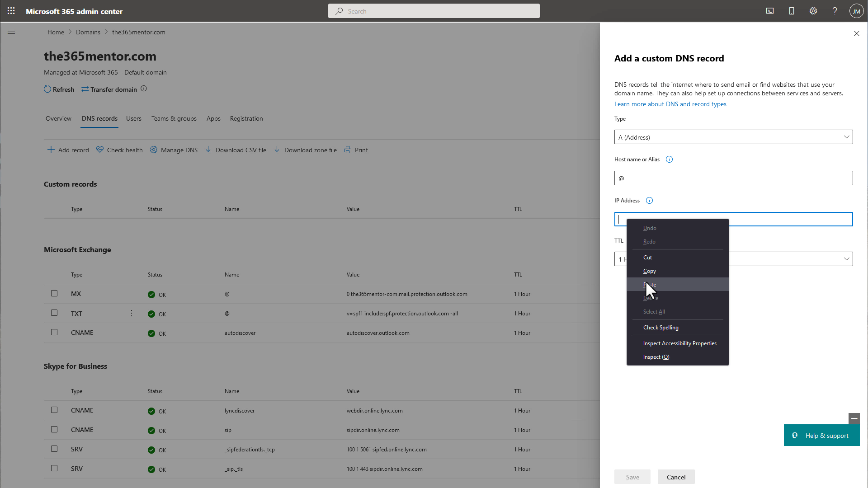Viewport: 868px width, 488px height.
Task: Click the Help & support headset icon
Action: [x=795, y=436]
